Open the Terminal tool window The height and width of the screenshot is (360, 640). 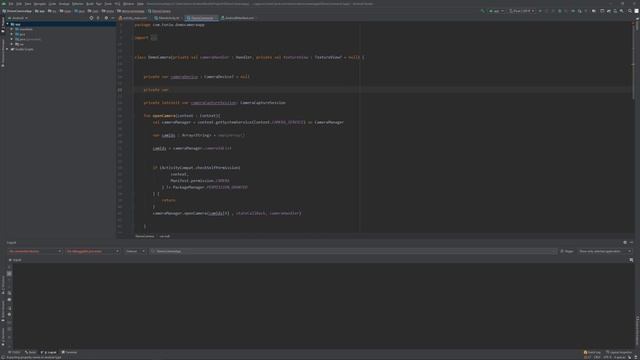coord(69,352)
